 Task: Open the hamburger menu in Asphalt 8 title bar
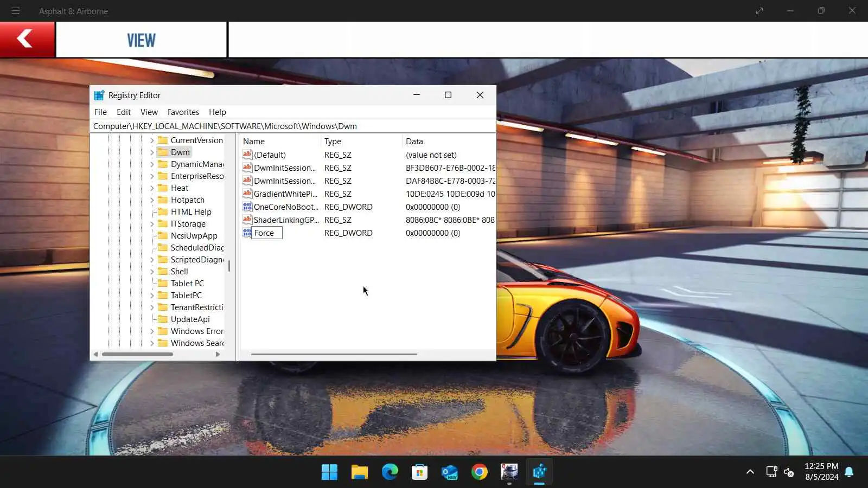15,11
